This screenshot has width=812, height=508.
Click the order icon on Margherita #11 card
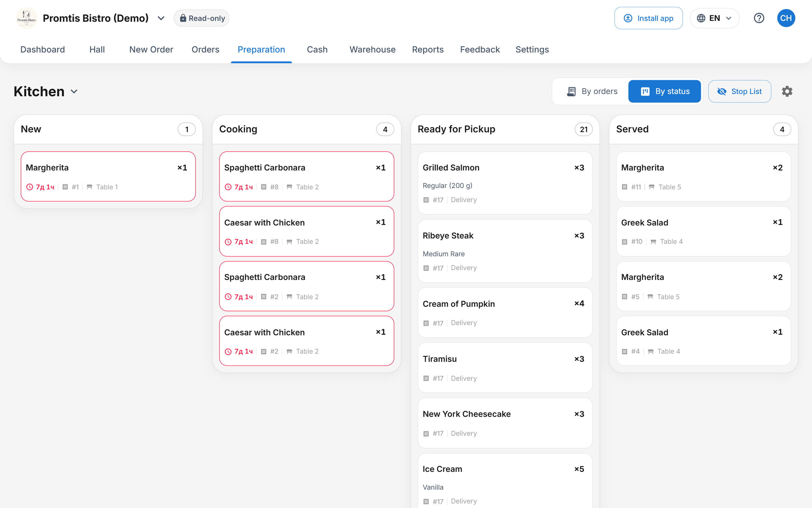click(625, 187)
